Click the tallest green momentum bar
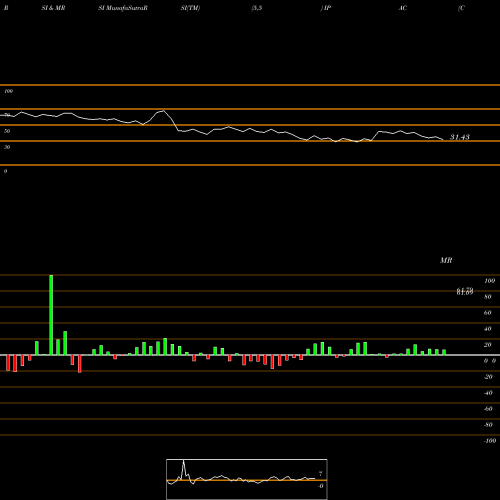The height and width of the screenshot is (500, 500). click(x=51, y=315)
